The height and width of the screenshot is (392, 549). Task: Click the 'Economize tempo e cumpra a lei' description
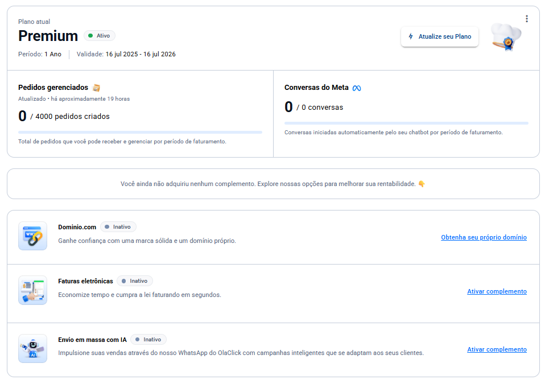tap(140, 295)
